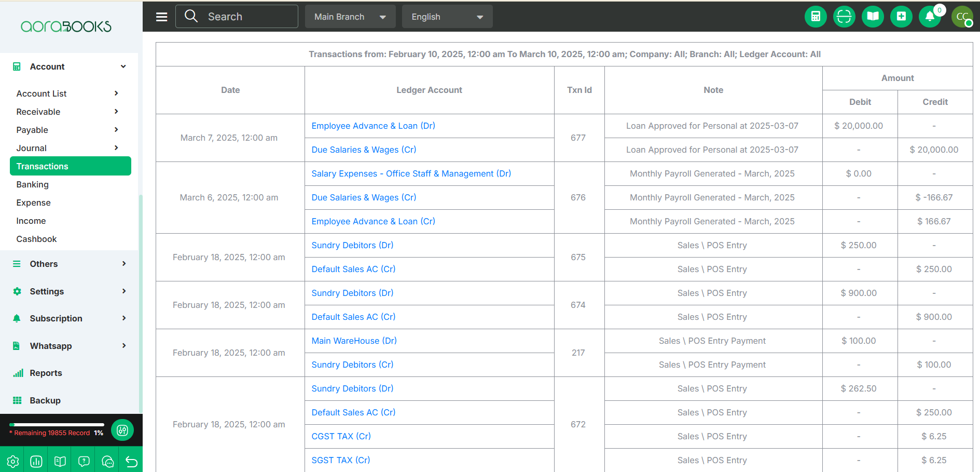Open CGST TAX (Cr) ledger link

tap(341, 436)
